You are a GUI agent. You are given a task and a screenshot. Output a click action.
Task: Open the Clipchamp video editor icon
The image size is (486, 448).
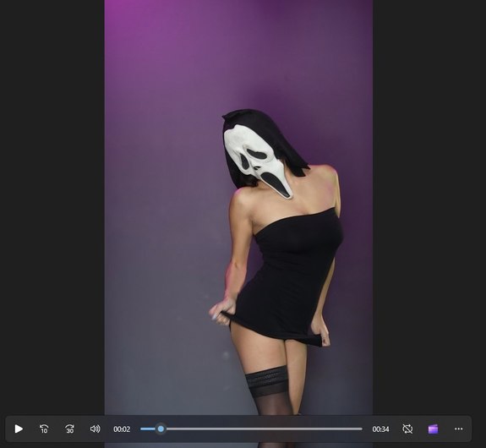coord(433,429)
